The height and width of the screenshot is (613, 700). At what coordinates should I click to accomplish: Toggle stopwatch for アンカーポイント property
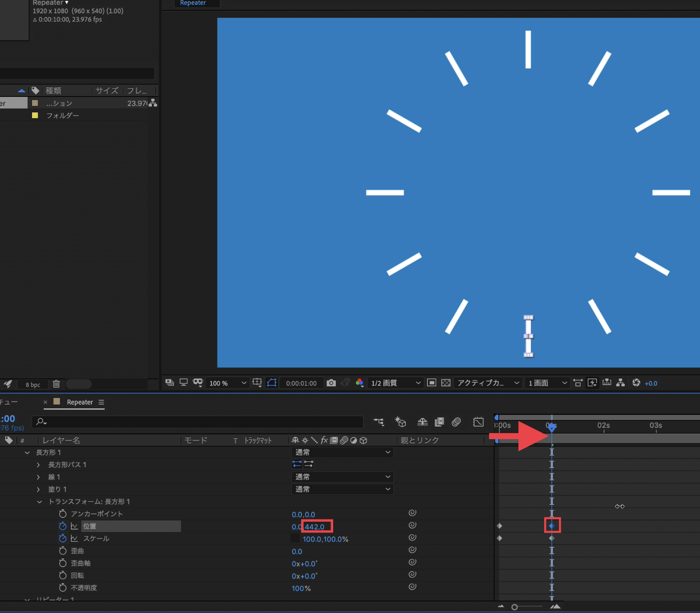click(x=63, y=514)
